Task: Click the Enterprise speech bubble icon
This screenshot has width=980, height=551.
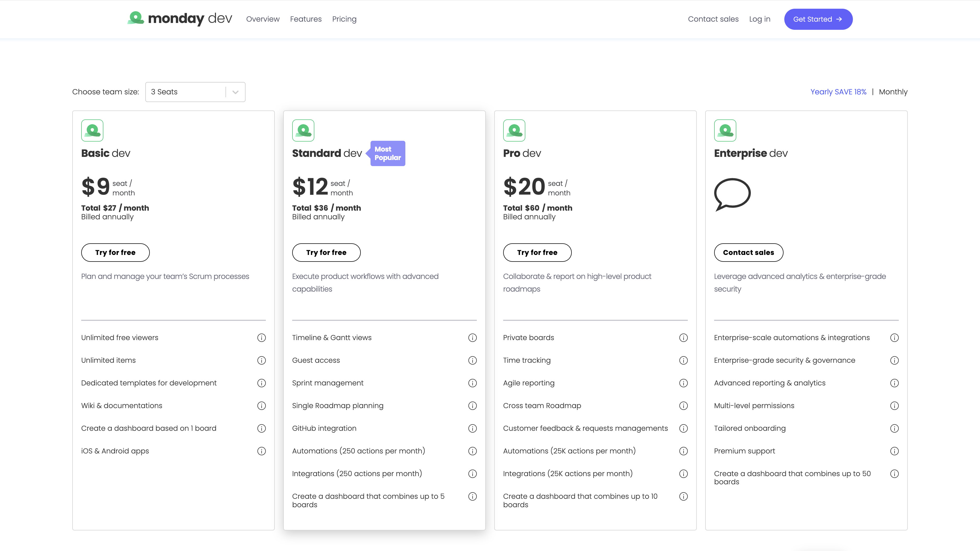Action: 732,194
